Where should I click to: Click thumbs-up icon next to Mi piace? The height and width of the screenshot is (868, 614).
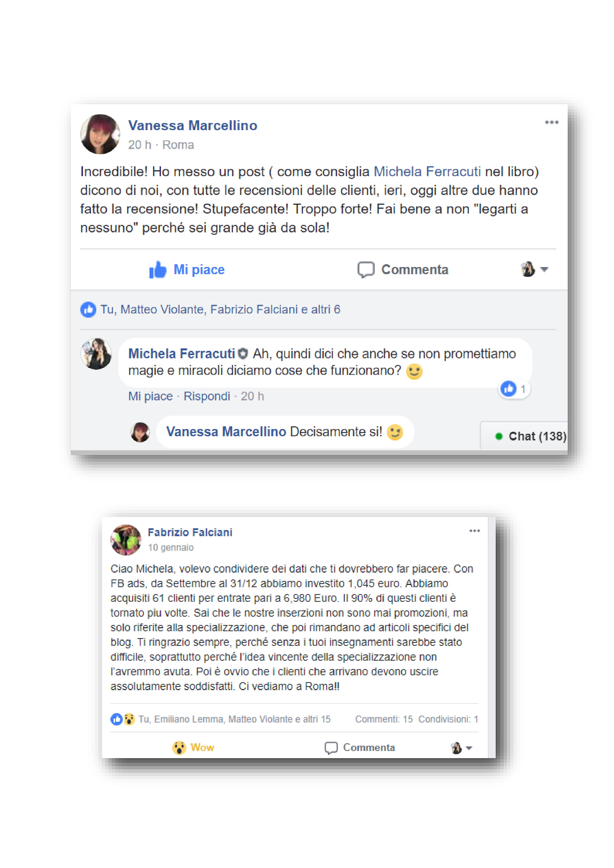coord(158,269)
